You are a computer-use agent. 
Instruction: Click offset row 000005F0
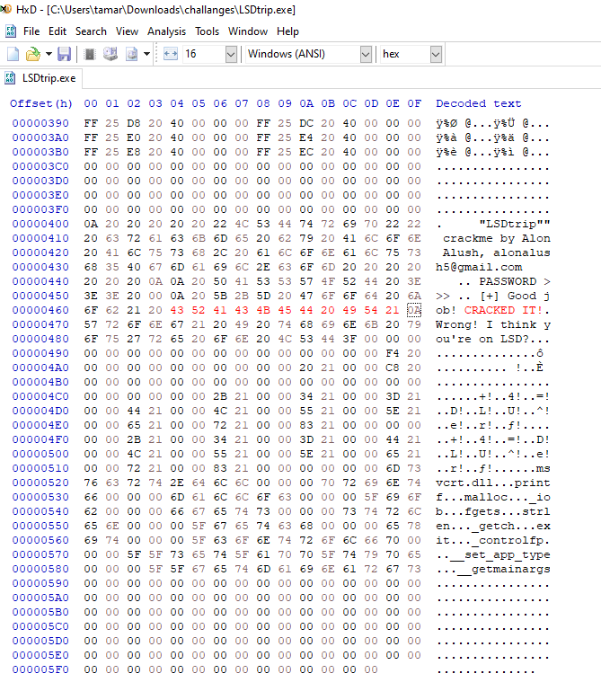[x=40, y=669]
